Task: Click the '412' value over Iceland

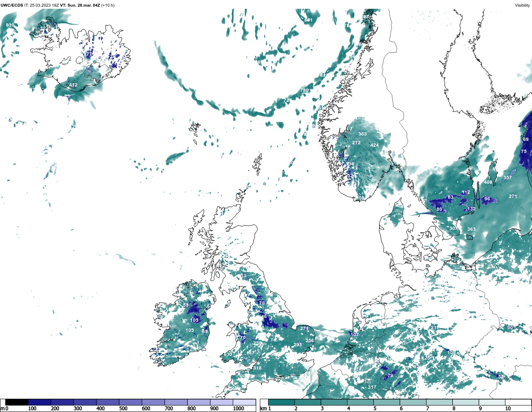Action: (73, 85)
